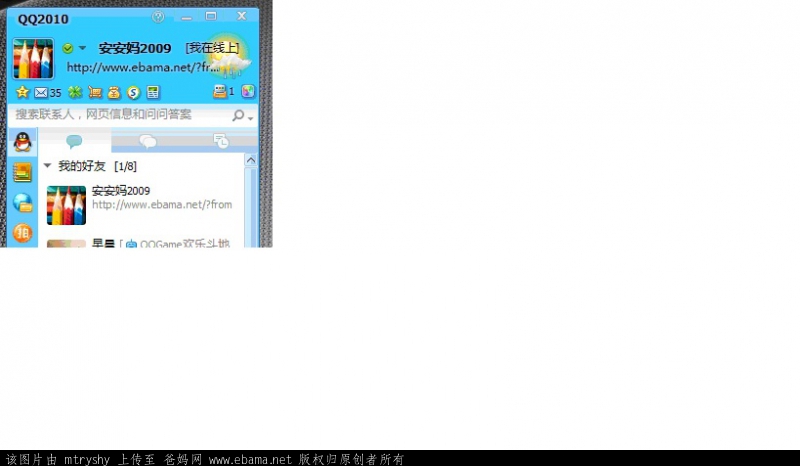800x466 pixels.
Task: Switch to the contacts single-bubble tab
Action: [74, 141]
